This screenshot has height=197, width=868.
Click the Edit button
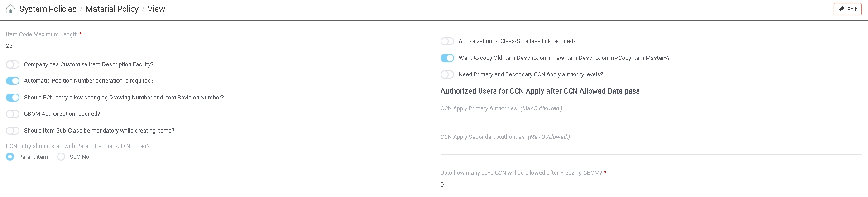pos(847,9)
